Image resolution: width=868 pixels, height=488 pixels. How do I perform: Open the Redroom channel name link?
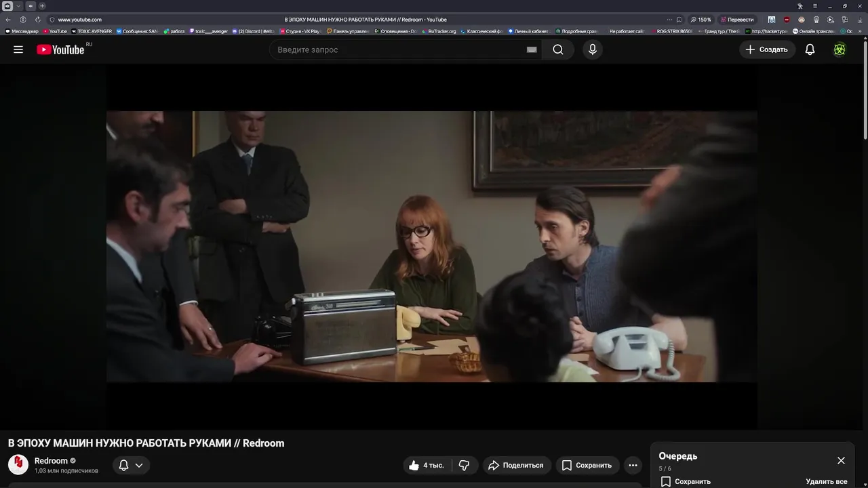pyautogui.click(x=52, y=461)
